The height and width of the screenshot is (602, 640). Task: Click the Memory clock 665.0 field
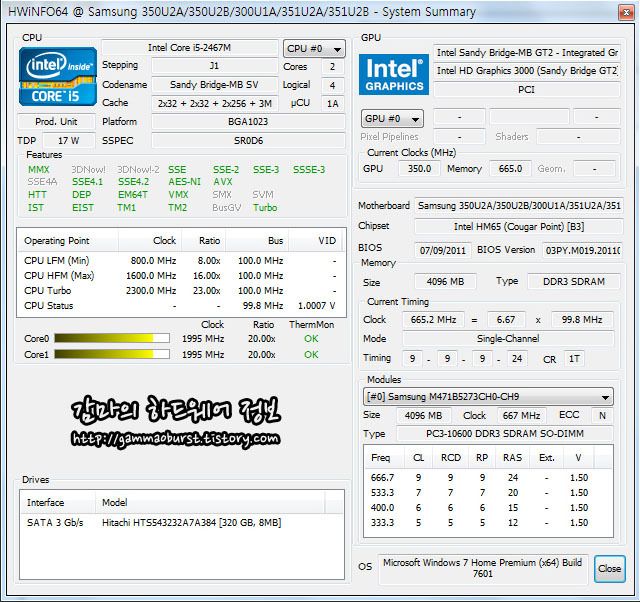coord(510,169)
